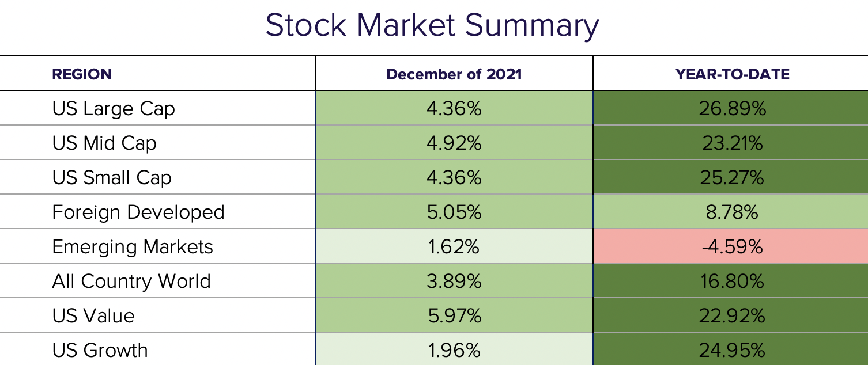Click the US Small Cap row label
The height and width of the screenshot is (365, 868).
point(112,178)
